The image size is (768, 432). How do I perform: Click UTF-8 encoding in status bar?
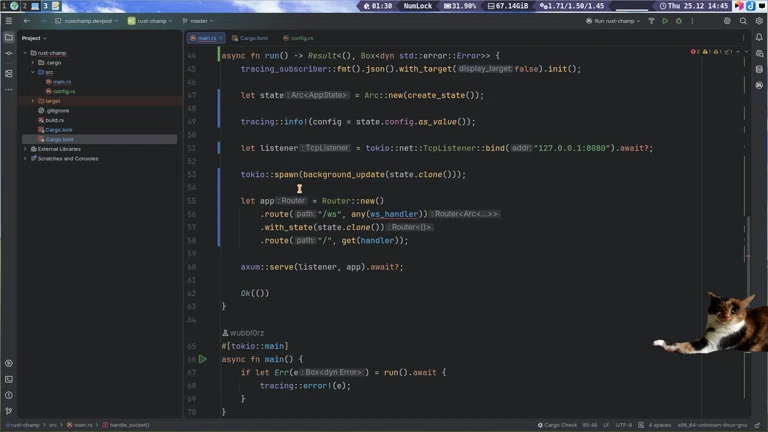tap(624, 425)
